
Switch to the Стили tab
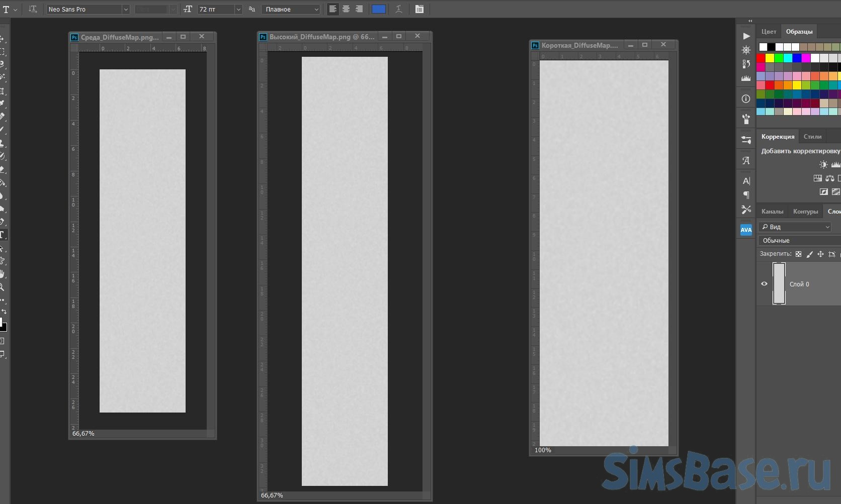[812, 137]
